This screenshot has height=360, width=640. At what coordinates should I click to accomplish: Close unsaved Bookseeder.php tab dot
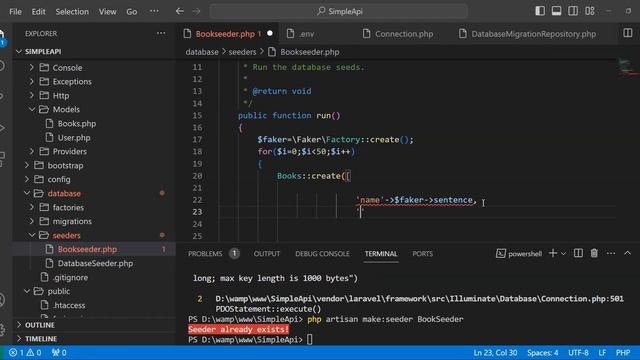coord(270,33)
